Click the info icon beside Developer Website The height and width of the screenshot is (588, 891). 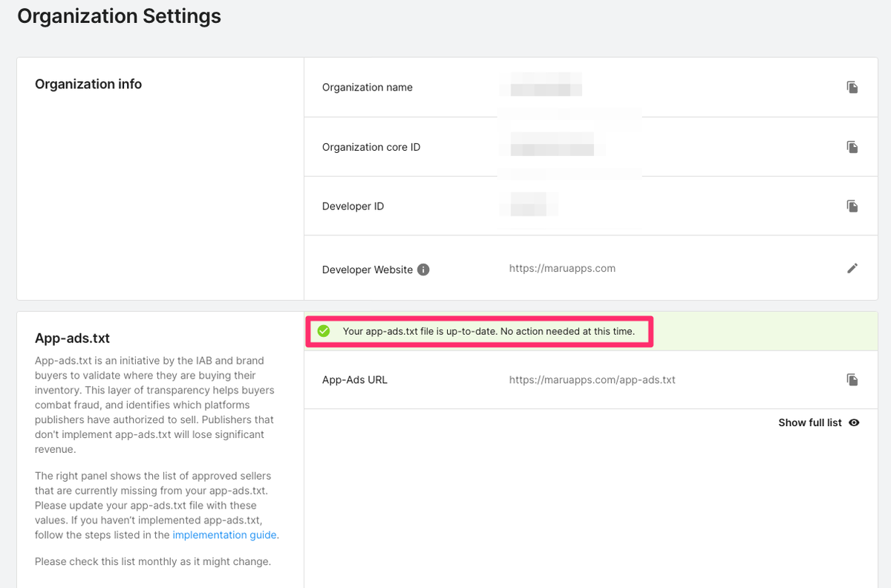coord(423,269)
